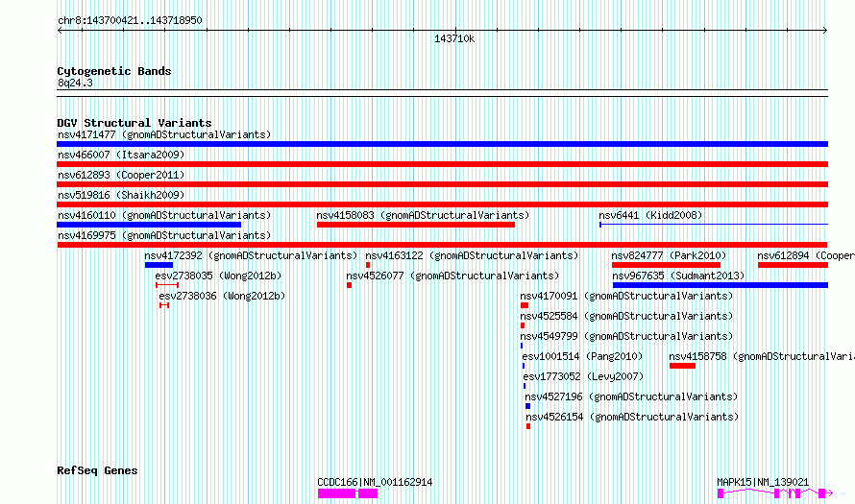
Task: Click the Cytogenetic Bands track title
Action: pyautogui.click(x=114, y=71)
